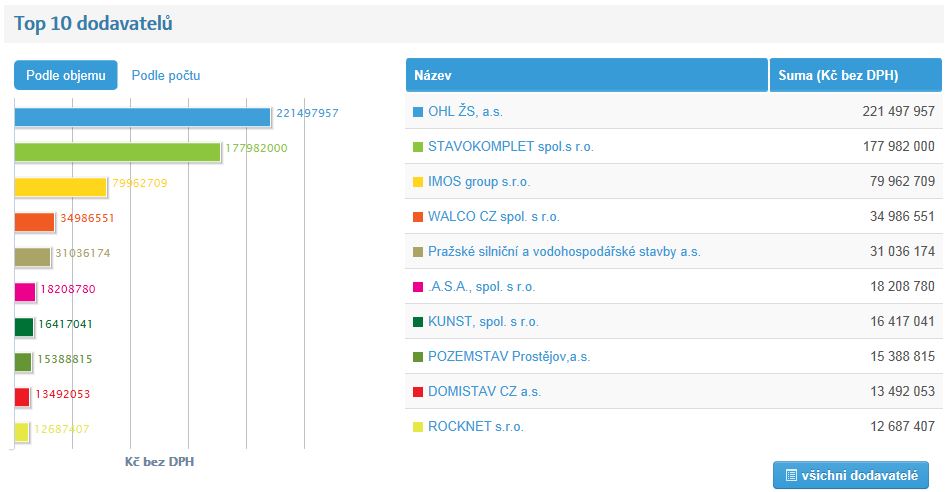Click the sum value 15 388 815
Image resolution: width=948 pixels, height=492 pixels.
902,357
